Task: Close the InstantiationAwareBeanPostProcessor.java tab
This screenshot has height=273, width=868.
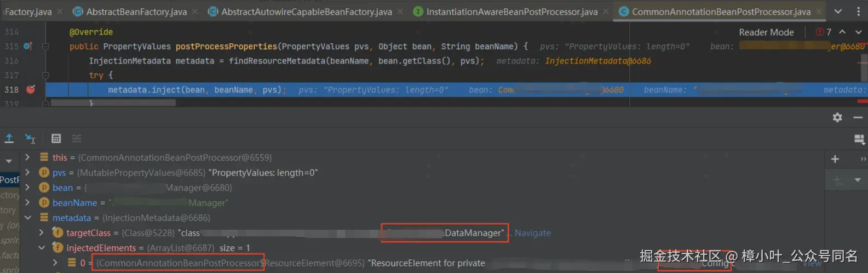Action: click(x=606, y=11)
